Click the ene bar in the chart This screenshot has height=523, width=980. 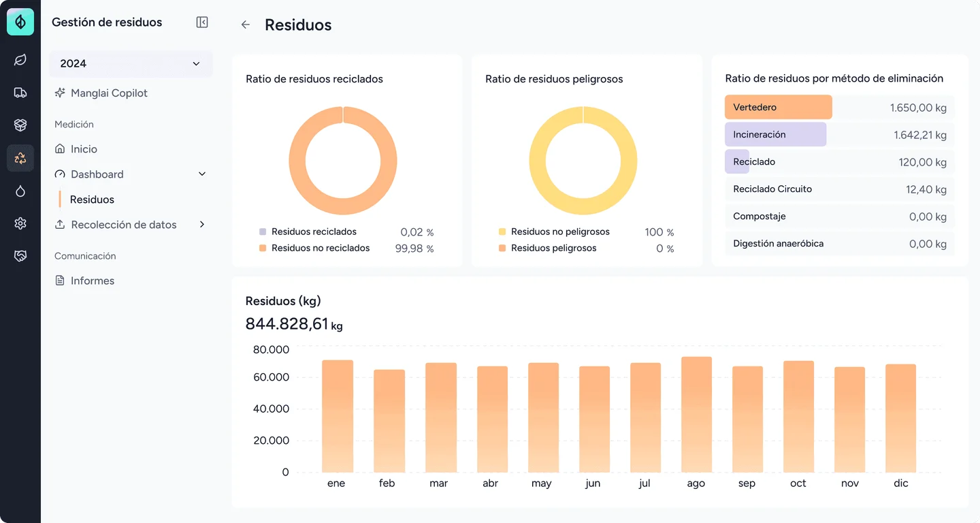(338, 416)
